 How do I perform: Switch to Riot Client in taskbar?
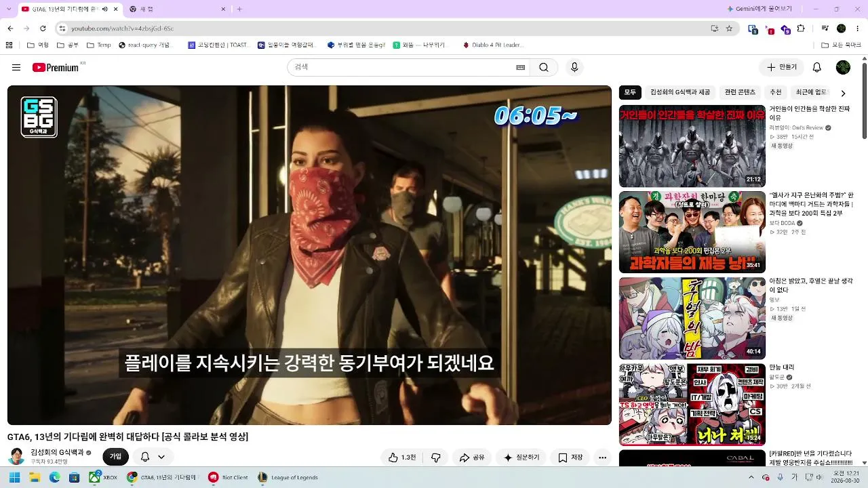pyautogui.click(x=228, y=477)
